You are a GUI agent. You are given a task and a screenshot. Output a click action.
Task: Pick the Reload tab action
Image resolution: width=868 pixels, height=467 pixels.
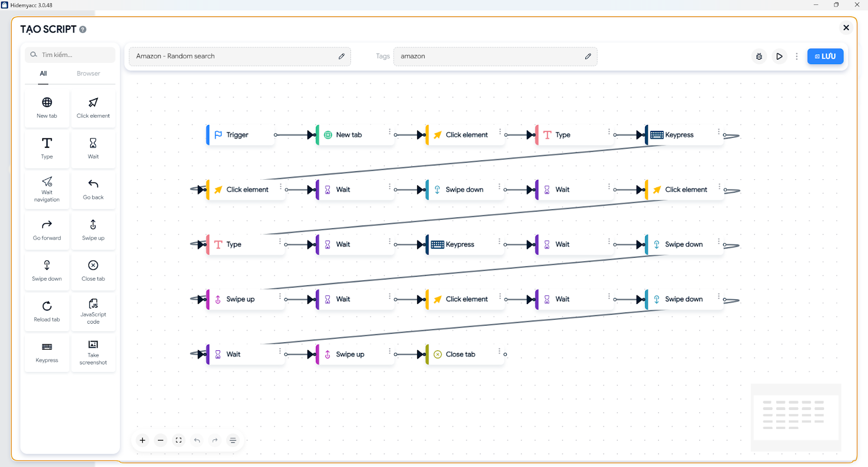pos(47,312)
